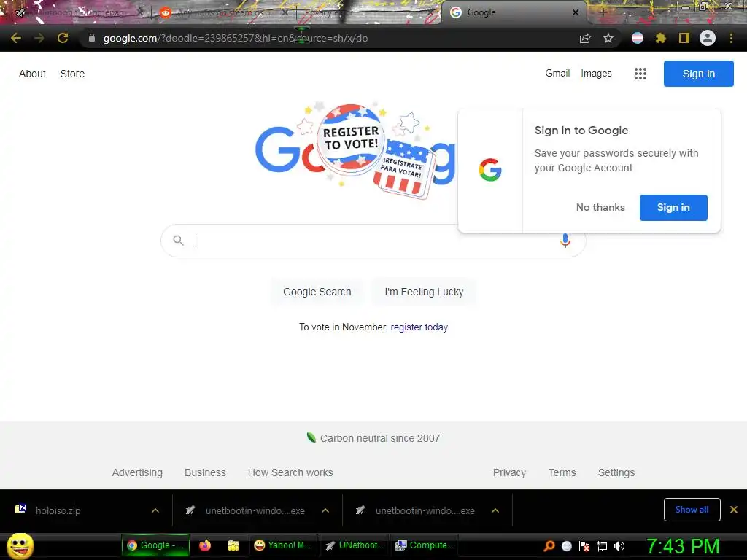Image resolution: width=747 pixels, height=560 pixels.
Task: Open the smiley face Start button
Action: pos(20,545)
